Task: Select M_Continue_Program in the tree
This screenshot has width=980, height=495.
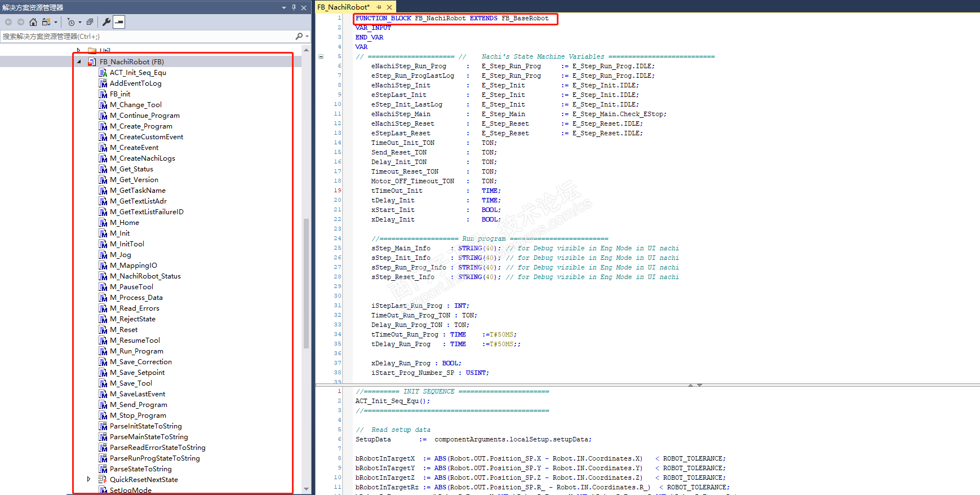Action: tap(145, 116)
